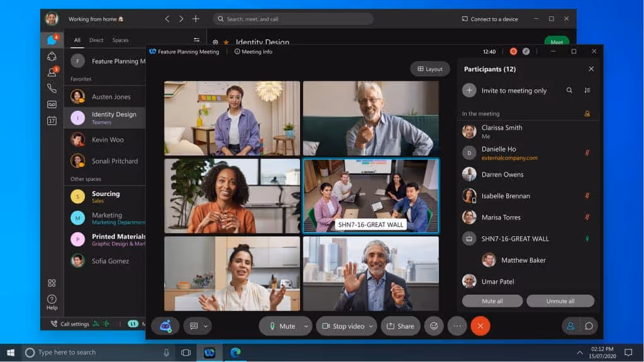The width and height of the screenshot is (644, 362).
Task: Open Feature Planning Meeting tab
Action: point(184,52)
